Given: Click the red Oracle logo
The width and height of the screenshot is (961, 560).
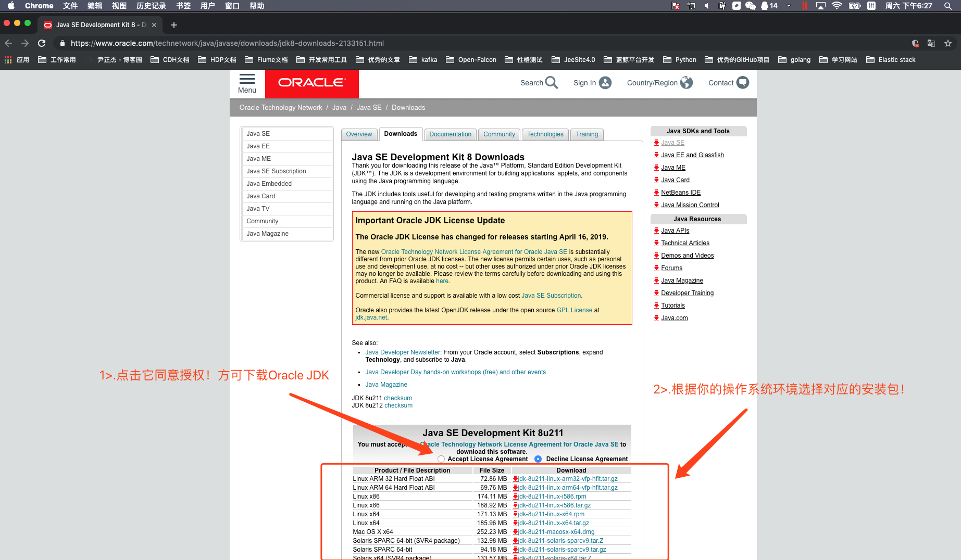Looking at the screenshot, I should coord(311,83).
